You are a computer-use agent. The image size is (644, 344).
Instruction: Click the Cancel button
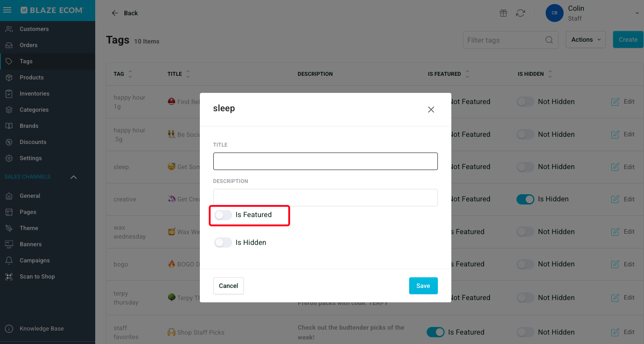click(x=229, y=286)
